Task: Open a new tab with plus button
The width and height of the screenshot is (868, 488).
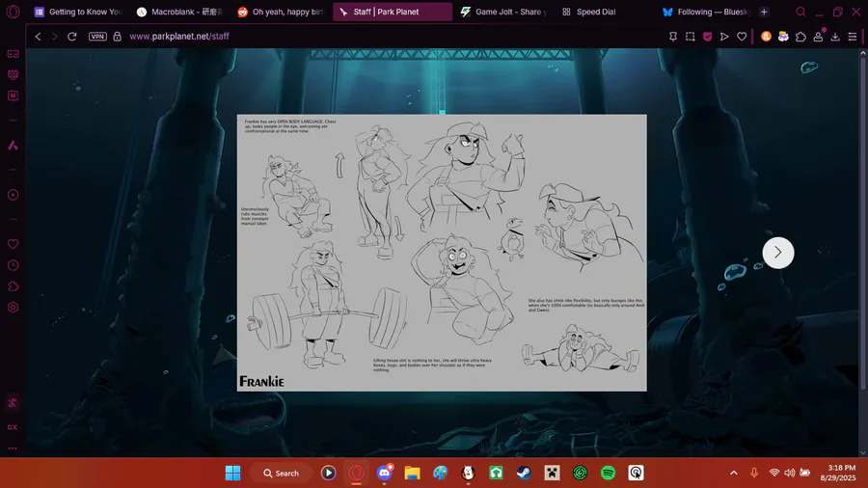Action: [764, 12]
